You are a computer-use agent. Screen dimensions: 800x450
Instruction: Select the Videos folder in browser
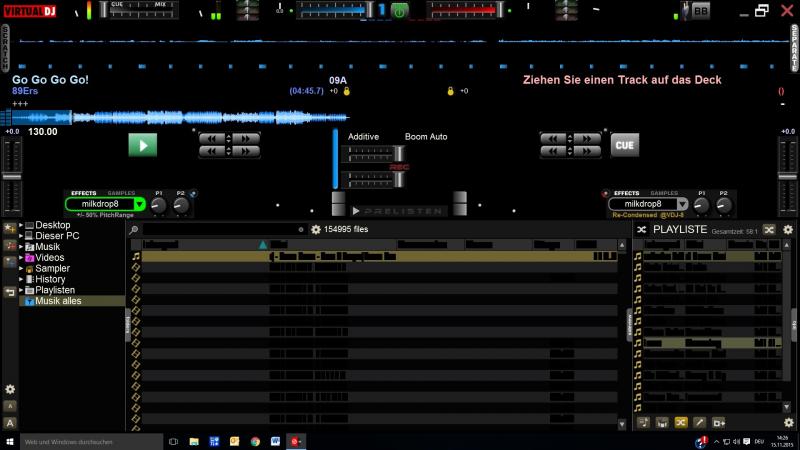(50, 257)
